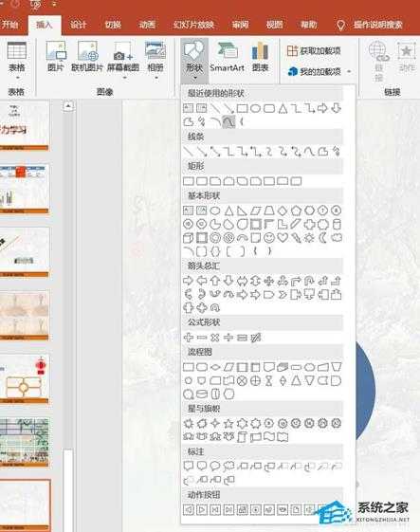
Task: Select the straight line in 线条 row
Action: tap(188, 151)
